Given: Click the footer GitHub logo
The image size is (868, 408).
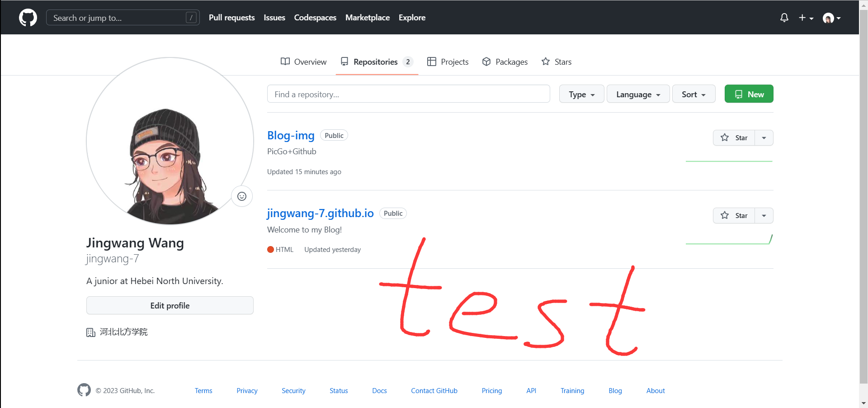Looking at the screenshot, I should [84, 390].
